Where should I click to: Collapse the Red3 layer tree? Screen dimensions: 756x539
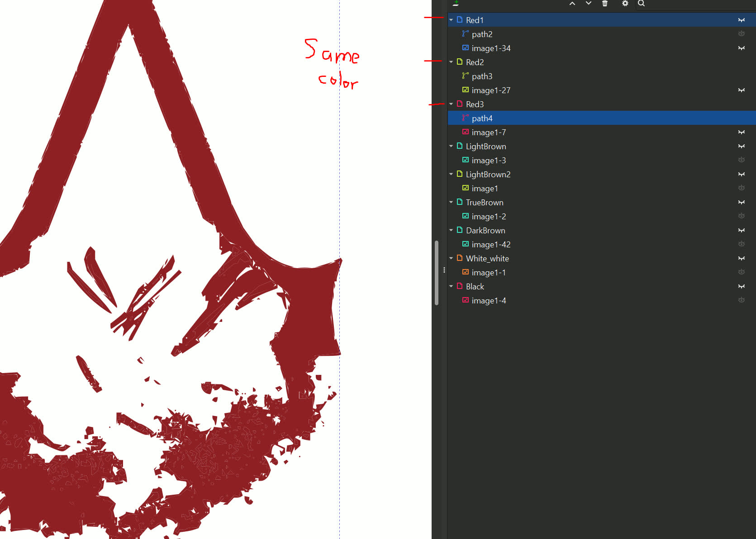(x=451, y=104)
